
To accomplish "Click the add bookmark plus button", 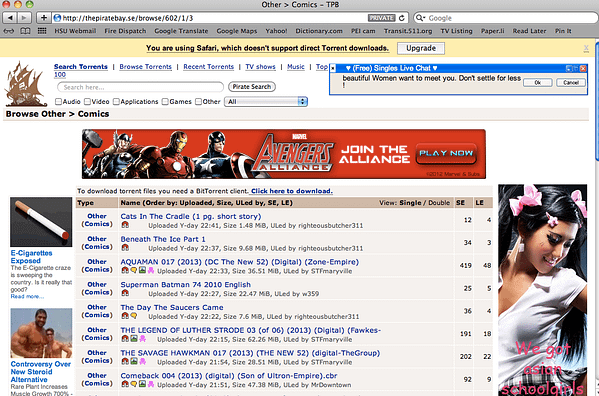I will point(44,18).
